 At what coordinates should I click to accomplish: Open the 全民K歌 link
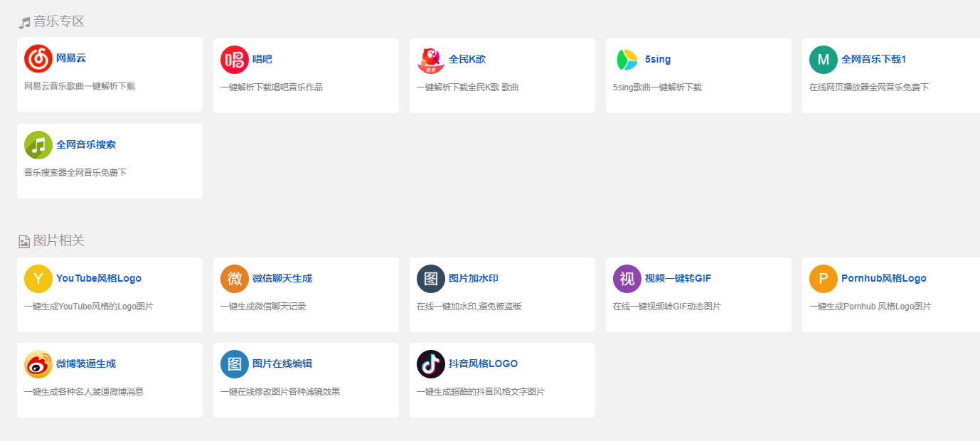(467, 60)
